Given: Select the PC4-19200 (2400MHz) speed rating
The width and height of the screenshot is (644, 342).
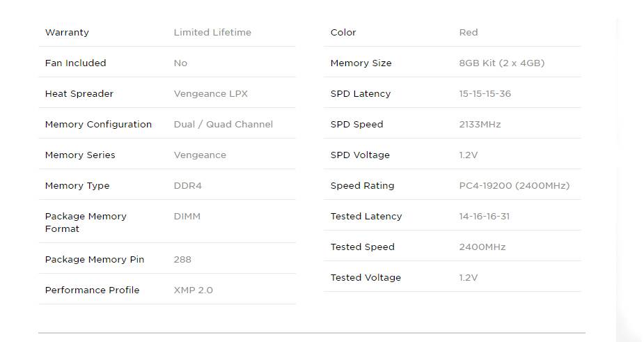Looking at the screenshot, I should (514, 186).
